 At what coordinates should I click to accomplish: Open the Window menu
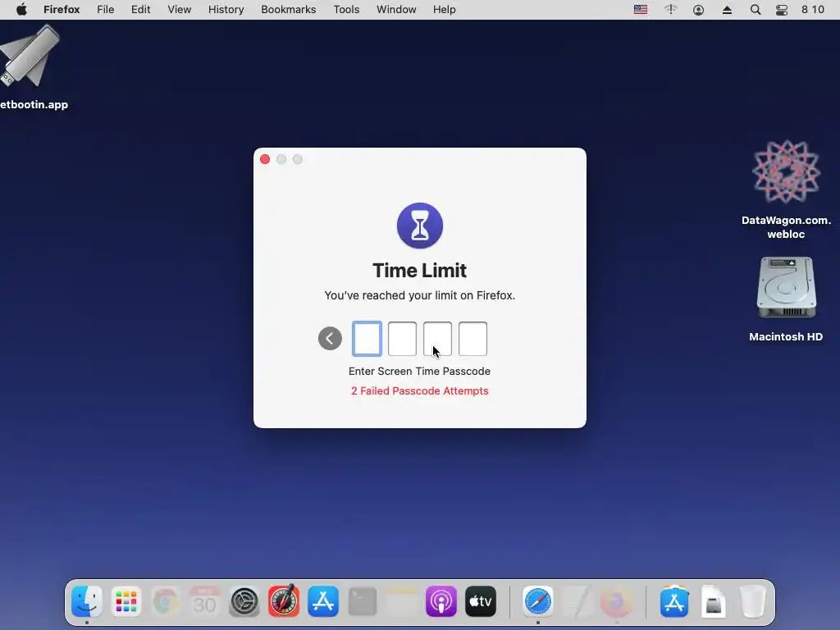point(396,10)
